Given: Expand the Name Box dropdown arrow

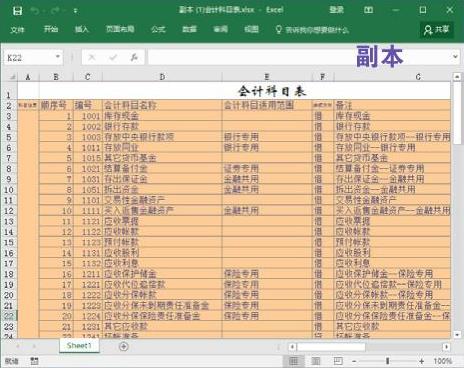Looking at the screenshot, I should tap(58, 57).
